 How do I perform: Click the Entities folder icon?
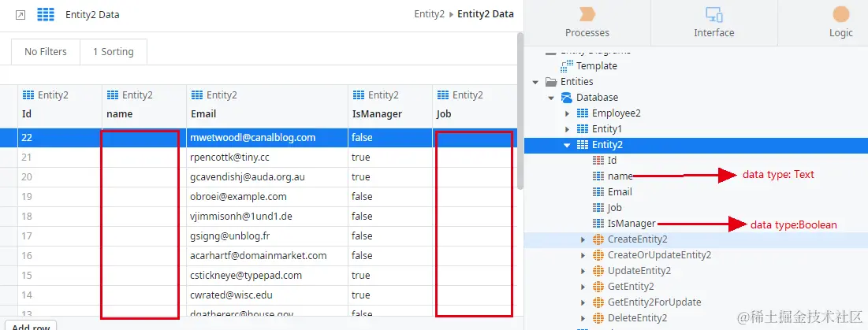pos(551,82)
